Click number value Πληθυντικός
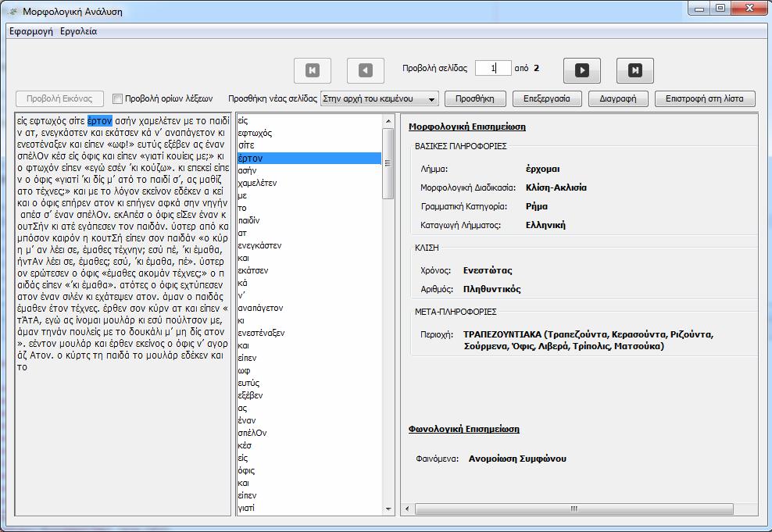This screenshot has width=772, height=532. pos(491,289)
